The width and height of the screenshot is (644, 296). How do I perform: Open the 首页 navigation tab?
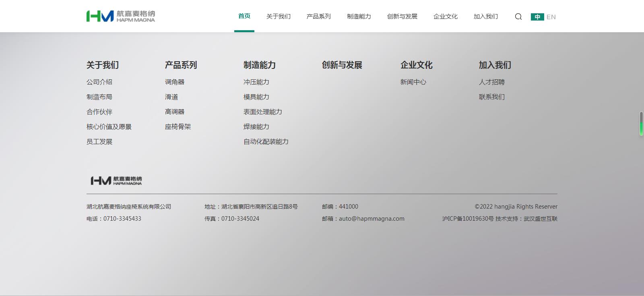coord(244,16)
